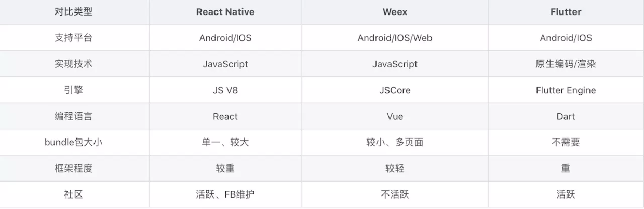
Task: Select the 编程语言 row label
Action: pos(73,116)
